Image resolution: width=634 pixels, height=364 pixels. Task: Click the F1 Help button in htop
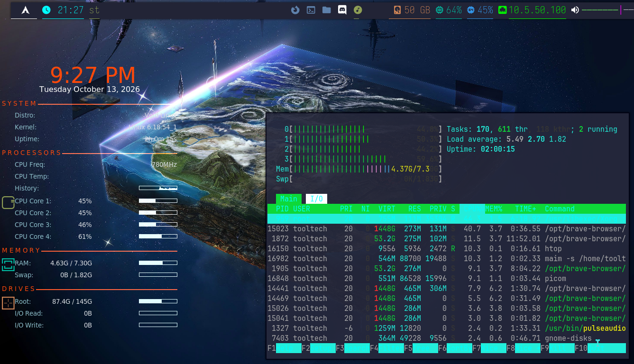(x=285, y=348)
